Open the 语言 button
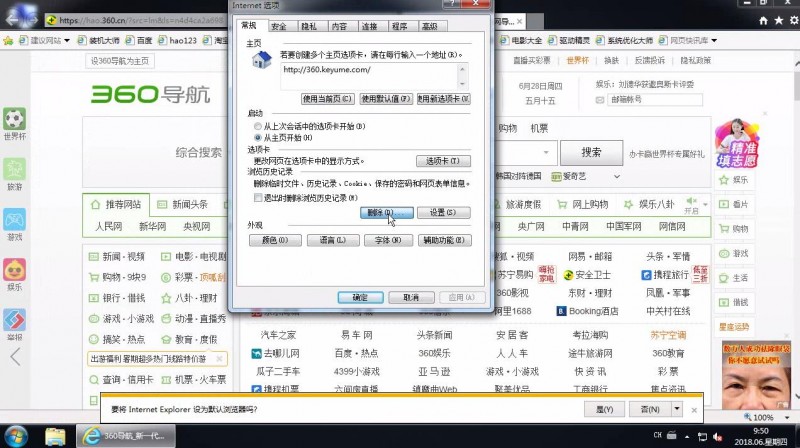Viewport: 800px width, 448px height. click(x=333, y=240)
